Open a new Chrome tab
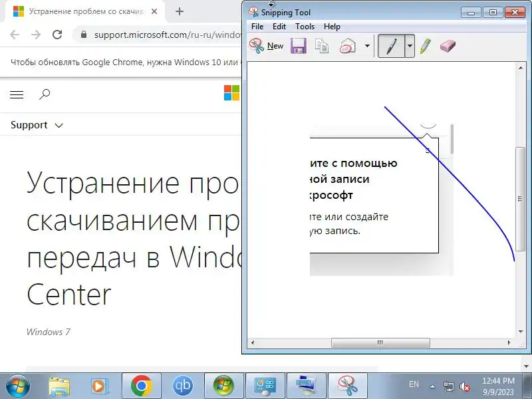 (180, 11)
